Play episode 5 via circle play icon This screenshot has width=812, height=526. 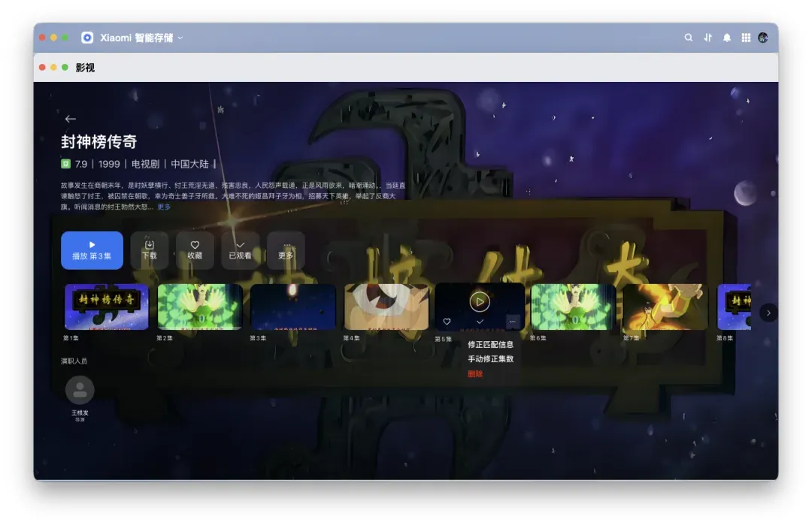[x=480, y=302]
